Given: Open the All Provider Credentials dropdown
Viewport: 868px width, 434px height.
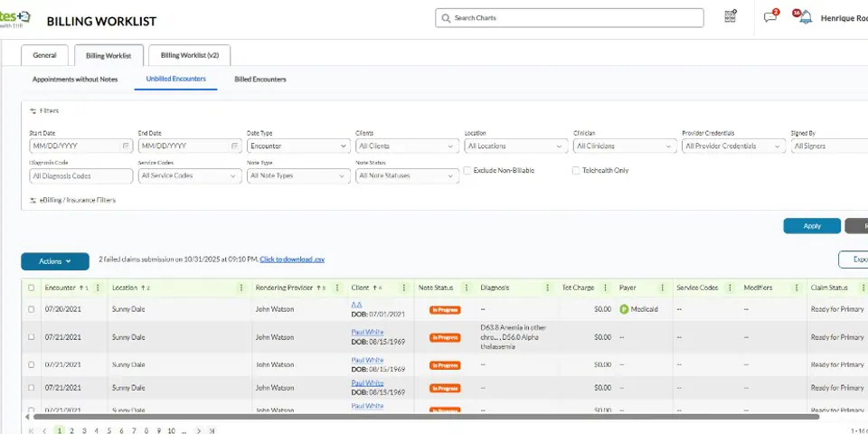Looking at the screenshot, I should click(x=733, y=146).
